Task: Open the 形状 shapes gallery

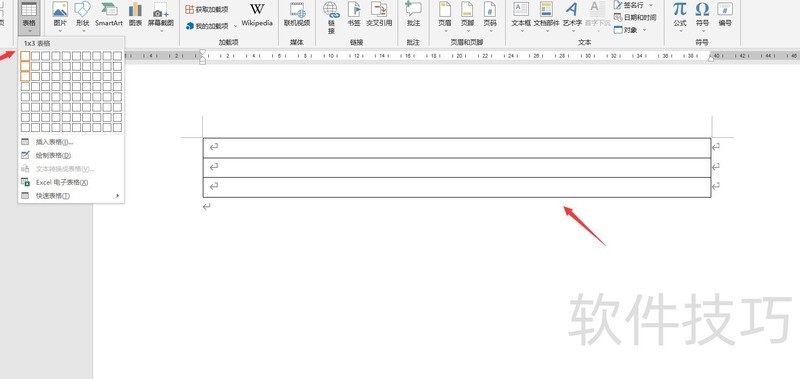Action: (82, 15)
